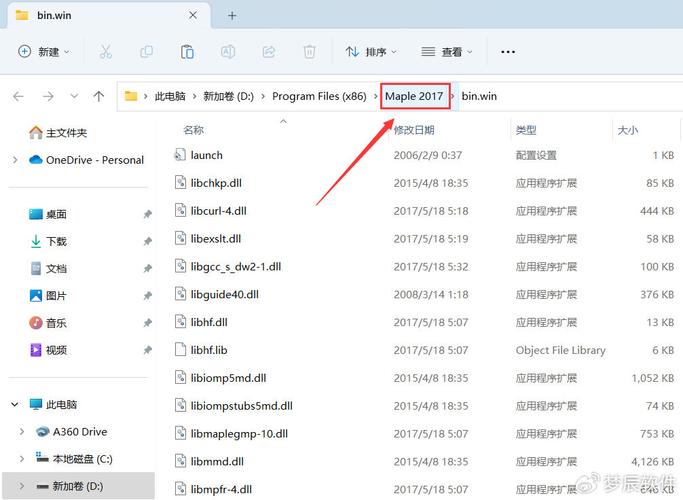Sort by 名称 column header
The image size is (683, 500).
(193, 130)
